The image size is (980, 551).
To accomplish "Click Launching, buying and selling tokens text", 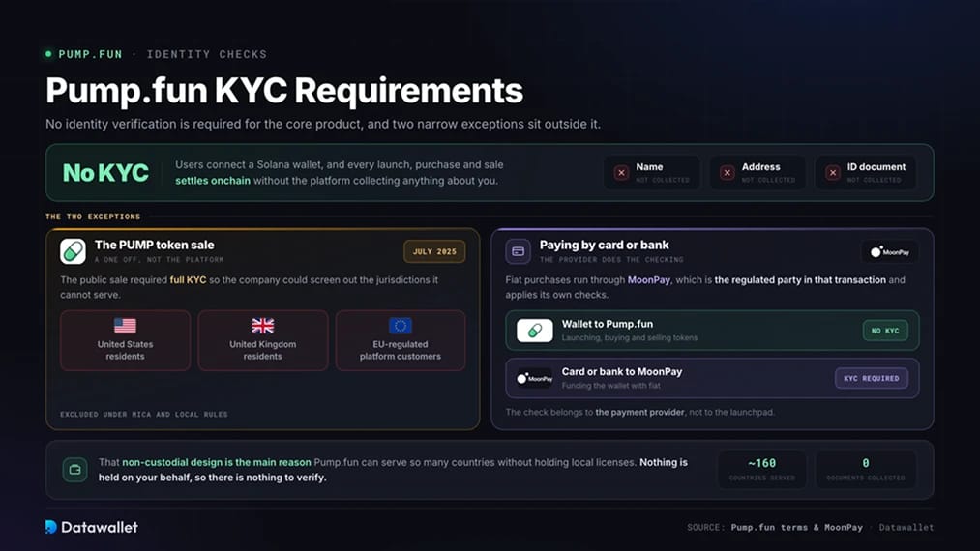I will click(x=630, y=338).
